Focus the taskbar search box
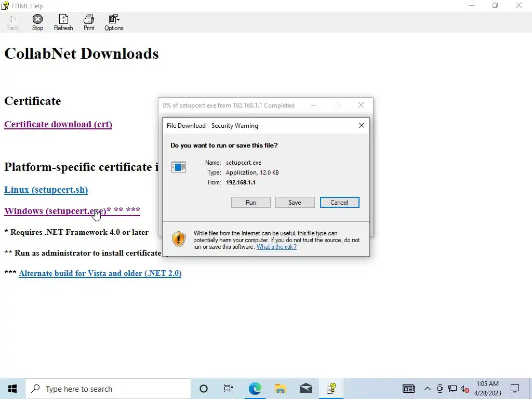 click(108, 389)
